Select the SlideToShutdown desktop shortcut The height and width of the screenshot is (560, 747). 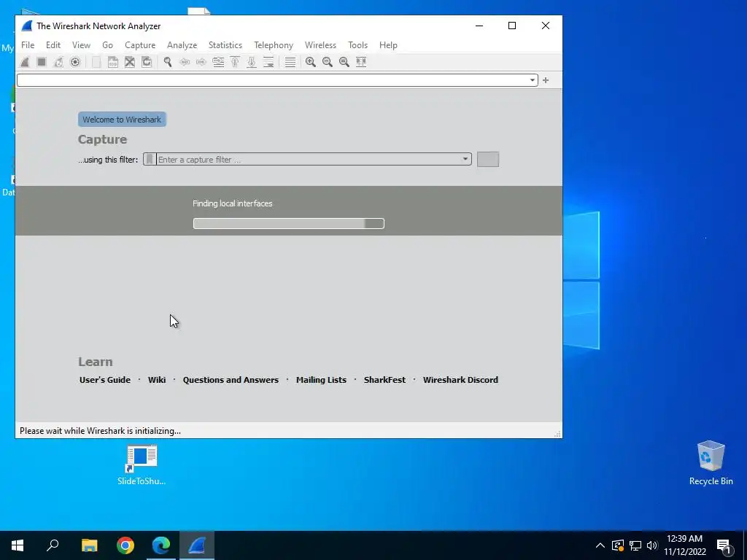[142, 465]
